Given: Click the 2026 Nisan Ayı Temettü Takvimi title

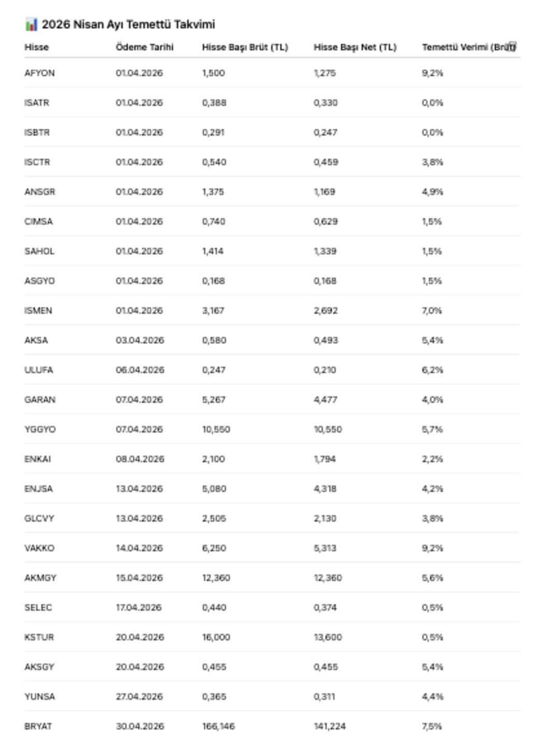Looking at the screenshot, I should (128, 24).
